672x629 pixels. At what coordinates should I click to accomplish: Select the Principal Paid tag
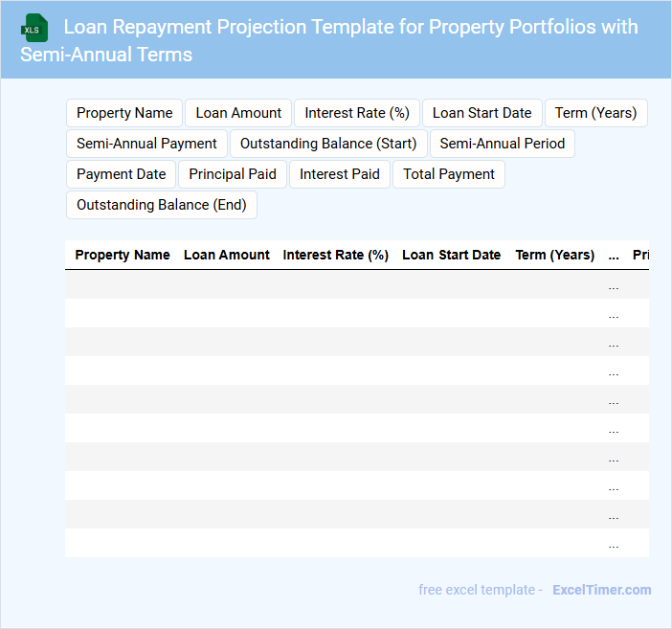(233, 174)
